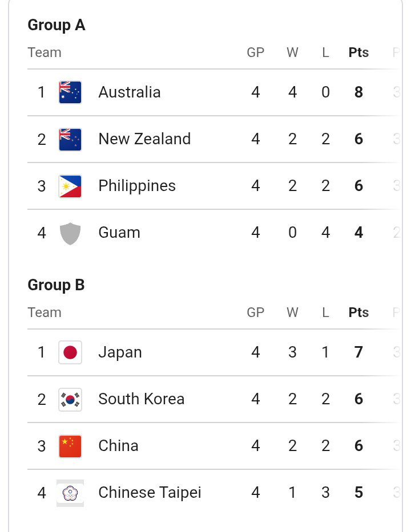Screen dimensions: 411x532
Task: Click the Chinese Taipei flag icon
Action: [70, 493]
